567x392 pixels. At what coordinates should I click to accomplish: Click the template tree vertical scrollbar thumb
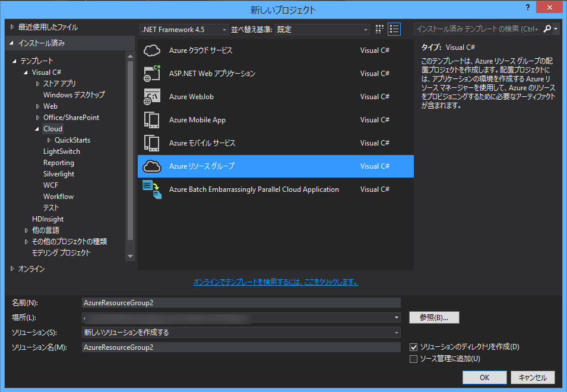130,150
